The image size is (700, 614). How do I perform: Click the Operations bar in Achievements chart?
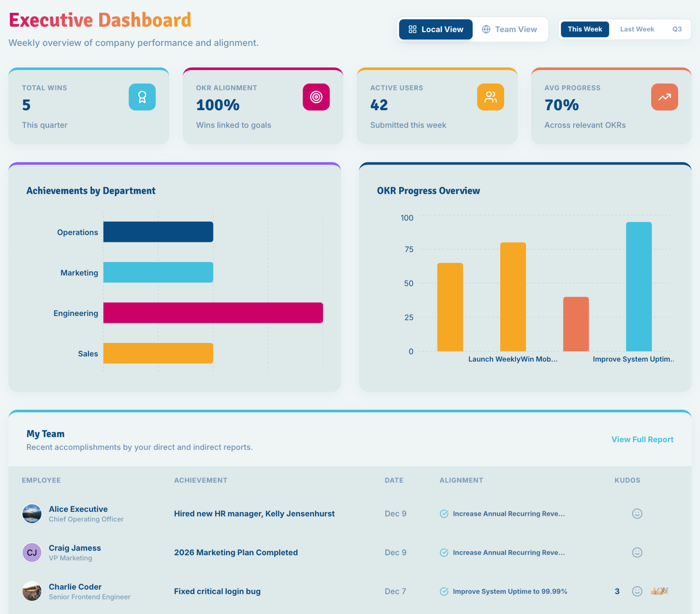[x=158, y=232]
